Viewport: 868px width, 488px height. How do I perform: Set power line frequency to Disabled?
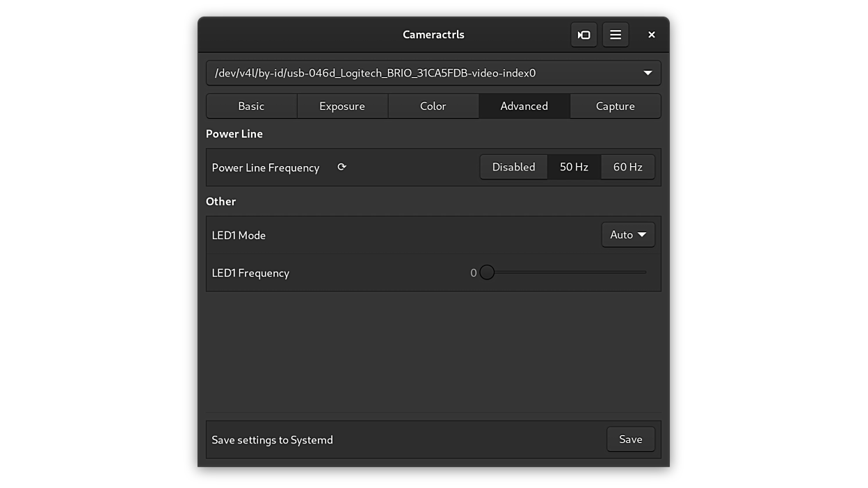(x=513, y=167)
